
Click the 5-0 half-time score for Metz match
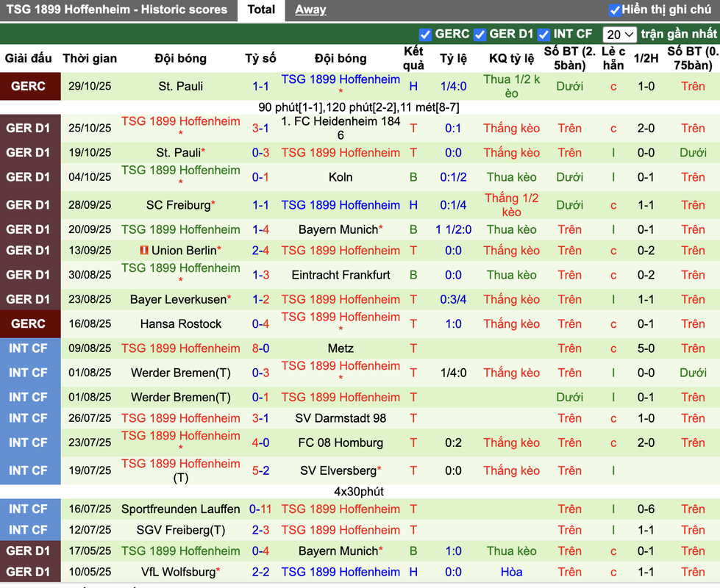(646, 348)
